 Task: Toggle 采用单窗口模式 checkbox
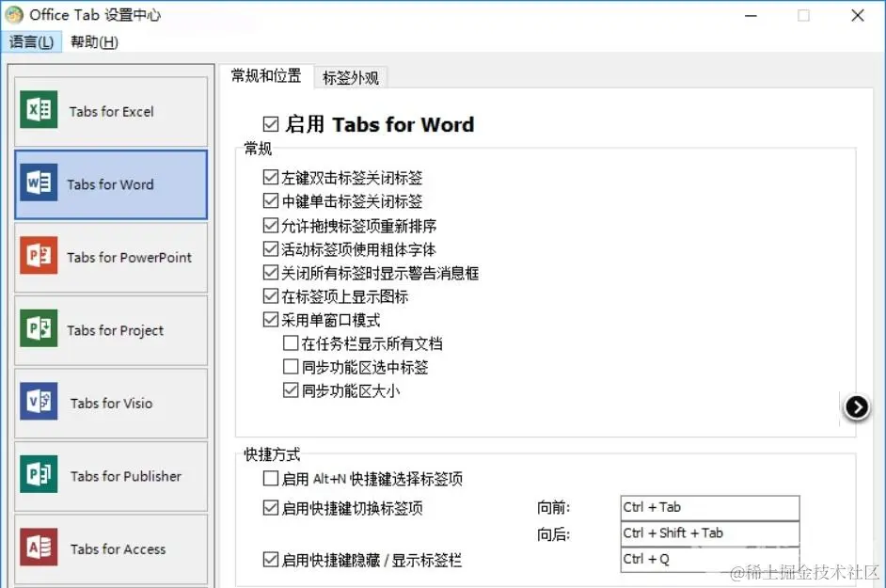[271, 320]
